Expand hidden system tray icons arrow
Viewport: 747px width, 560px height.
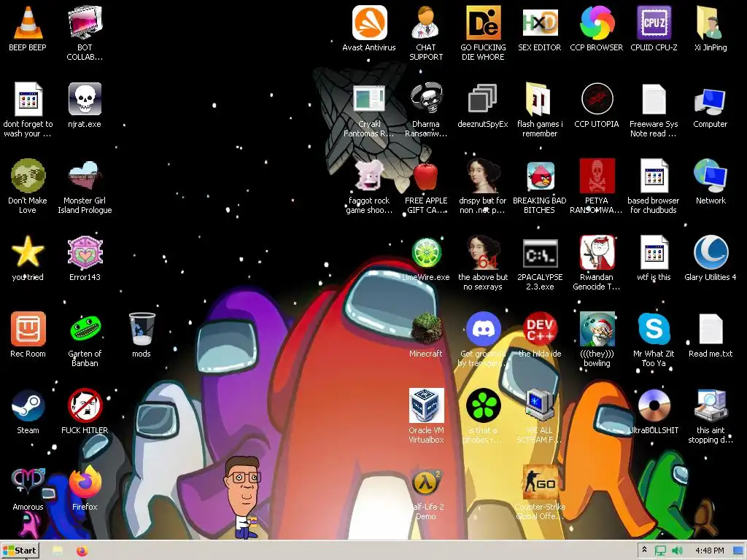point(645,550)
